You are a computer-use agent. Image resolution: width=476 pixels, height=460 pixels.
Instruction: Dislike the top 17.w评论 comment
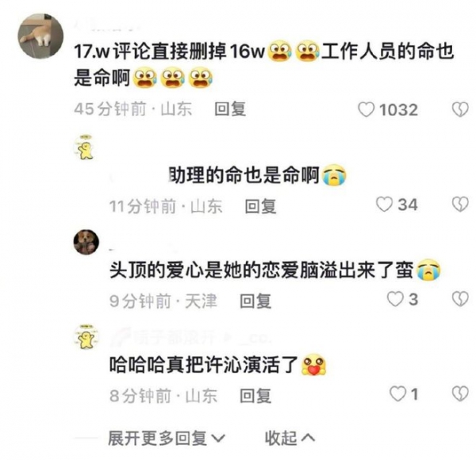pyautogui.click(x=460, y=109)
